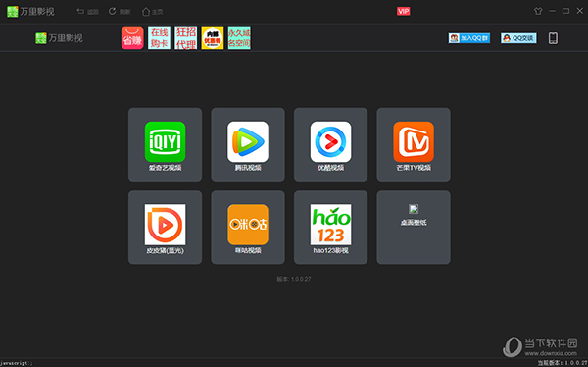The image size is (588, 367).
Task: Open the hao123 影视 tile
Action: coord(331,228)
